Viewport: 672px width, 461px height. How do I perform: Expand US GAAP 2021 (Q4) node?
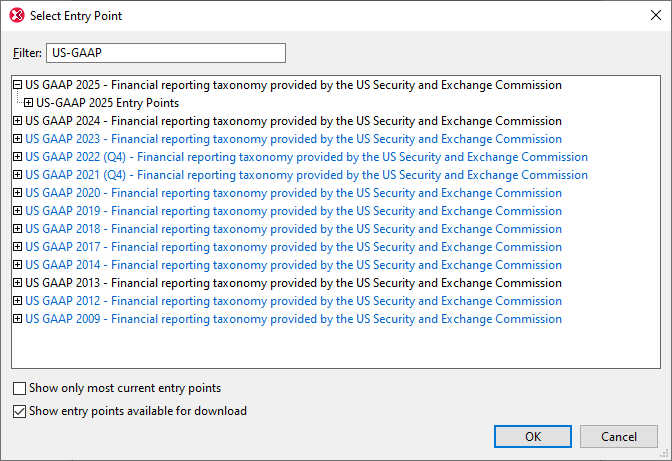18,175
